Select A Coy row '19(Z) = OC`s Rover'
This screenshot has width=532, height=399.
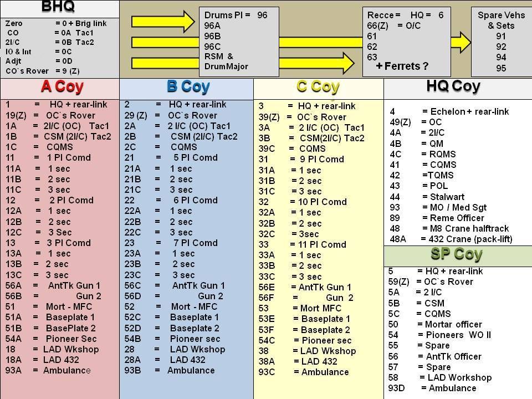[50, 115]
